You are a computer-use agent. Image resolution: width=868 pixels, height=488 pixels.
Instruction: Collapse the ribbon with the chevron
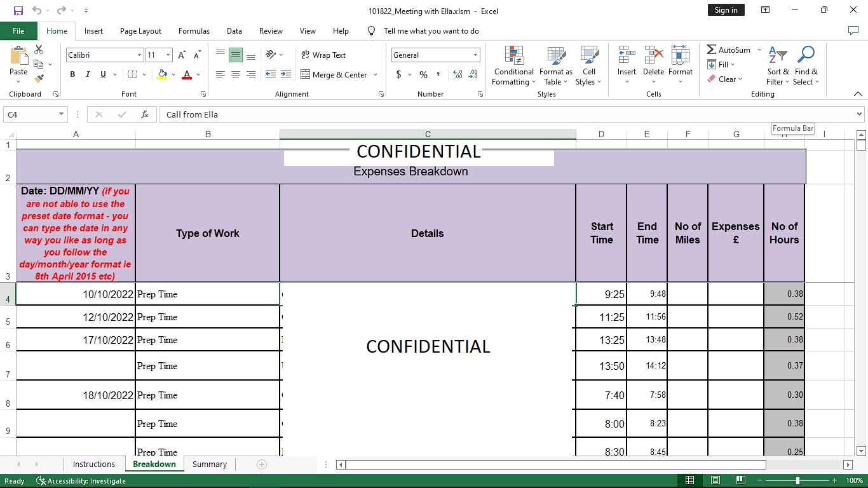858,94
